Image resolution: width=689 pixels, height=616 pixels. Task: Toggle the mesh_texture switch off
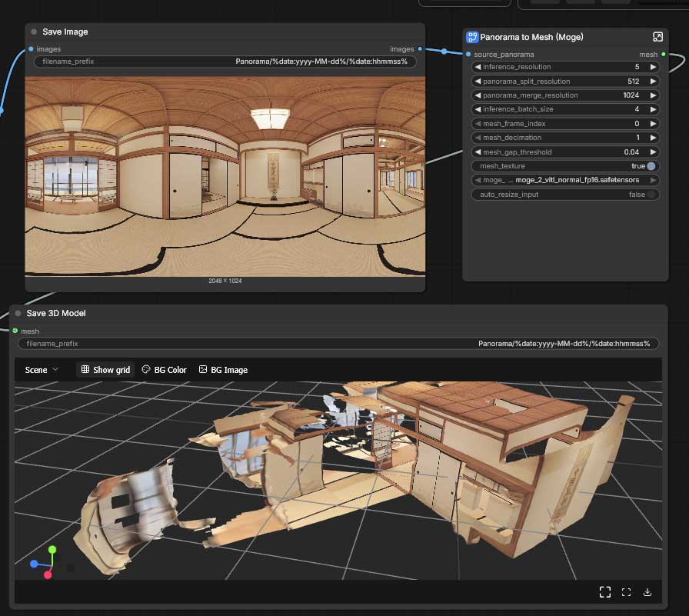(651, 166)
